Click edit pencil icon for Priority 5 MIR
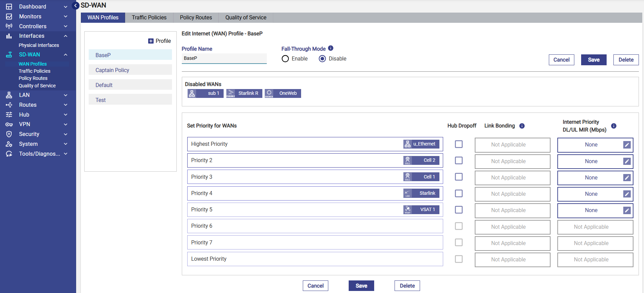 coord(627,210)
